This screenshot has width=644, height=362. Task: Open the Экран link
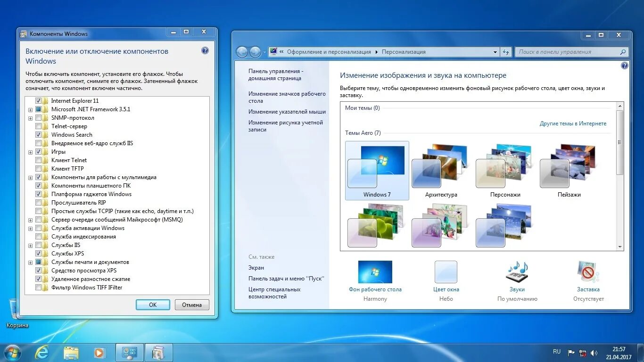click(x=256, y=268)
